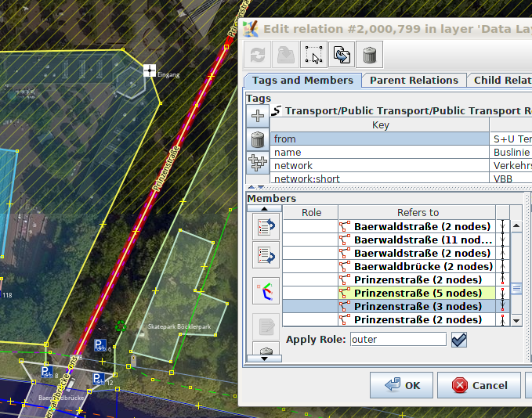Open the Tags and Members tab
The height and width of the screenshot is (418, 532).
pos(302,80)
